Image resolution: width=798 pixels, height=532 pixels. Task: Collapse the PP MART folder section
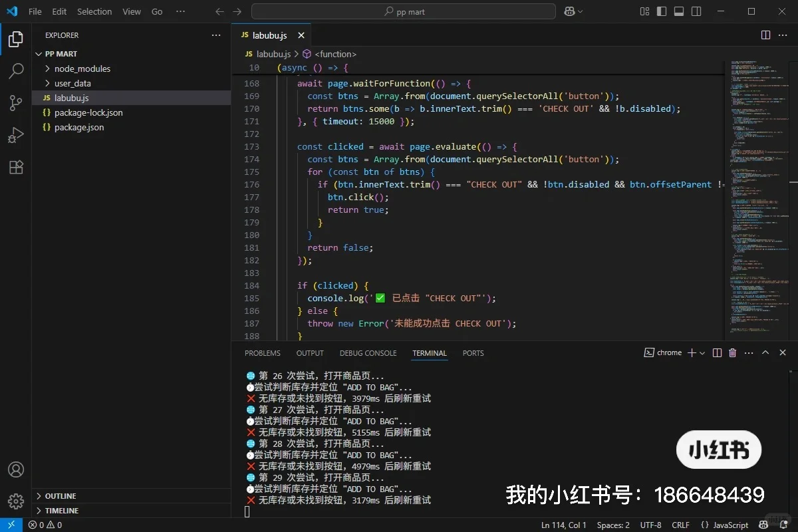click(132, 54)
